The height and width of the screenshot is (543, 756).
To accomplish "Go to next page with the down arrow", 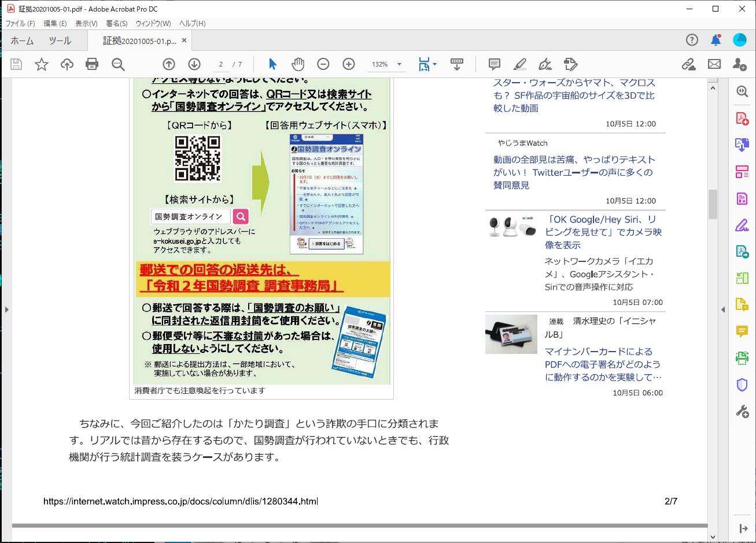I will [x=194, y=64].
